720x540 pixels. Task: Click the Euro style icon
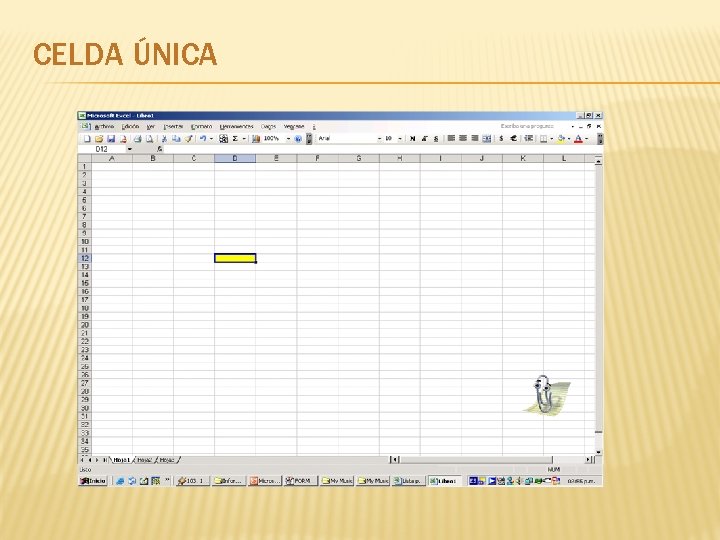[513, 138]
